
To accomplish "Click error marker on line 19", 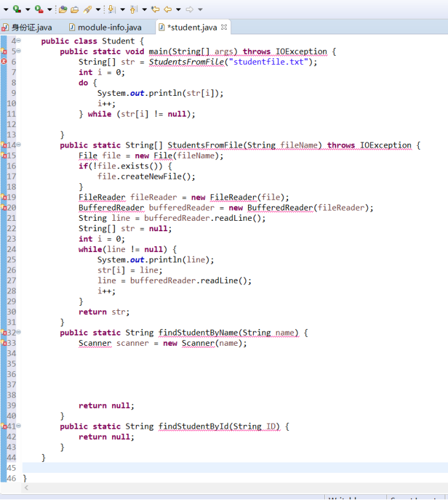I will pos(4,197).
